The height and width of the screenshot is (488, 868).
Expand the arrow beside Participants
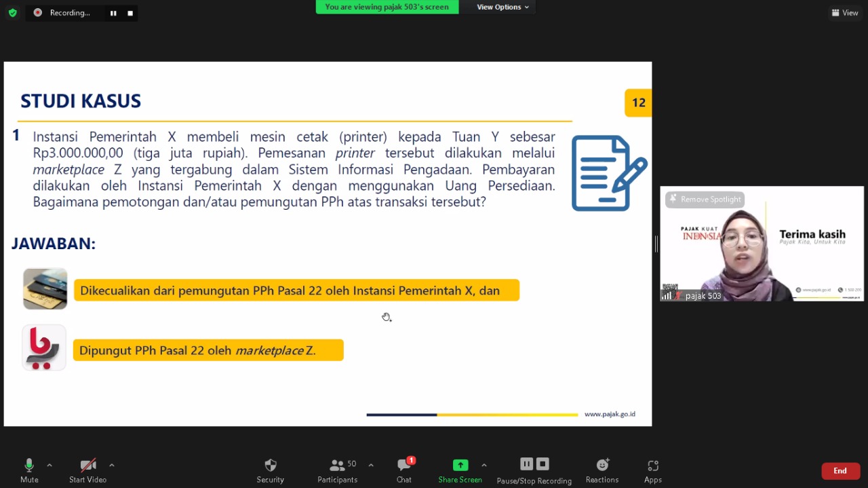[x=371, y=465]
